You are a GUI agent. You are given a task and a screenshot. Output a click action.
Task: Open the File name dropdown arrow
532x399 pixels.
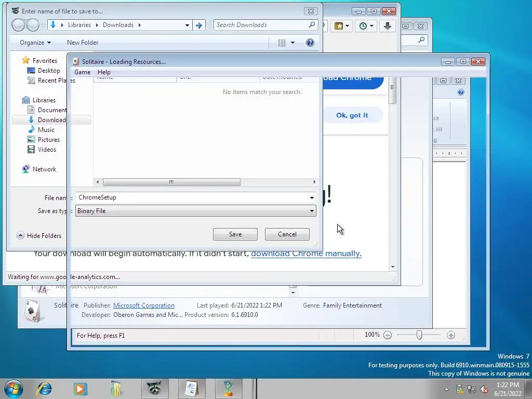(x=312, y=197)
